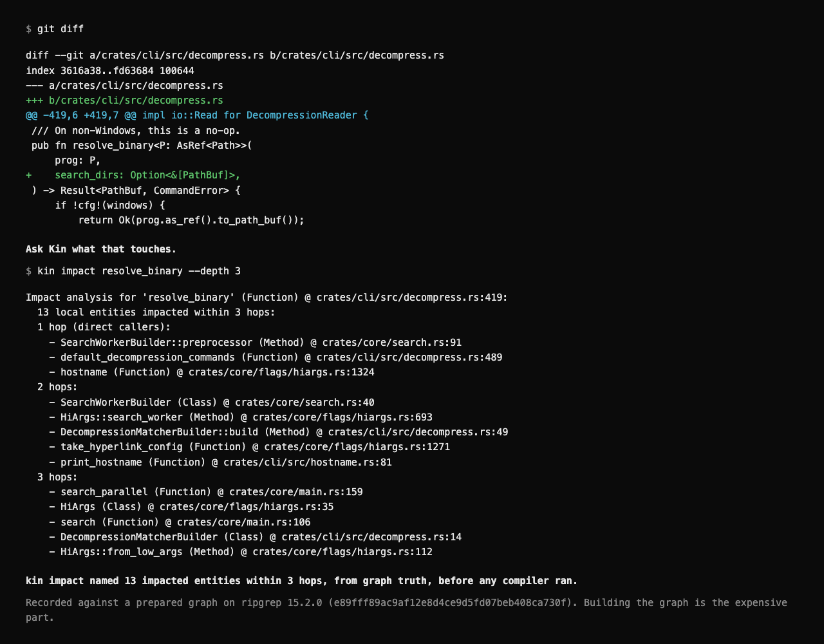Screen dimensions: 824x644
Task: Click the 'if !cfg!(windows) {' line
Action: pyautogui.click(x=110, y=205)
